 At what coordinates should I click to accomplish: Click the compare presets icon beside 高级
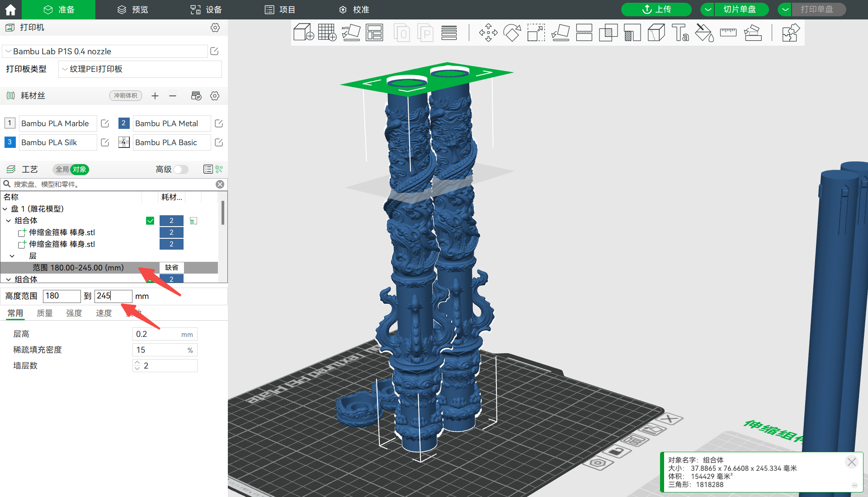tap(219, 169)
